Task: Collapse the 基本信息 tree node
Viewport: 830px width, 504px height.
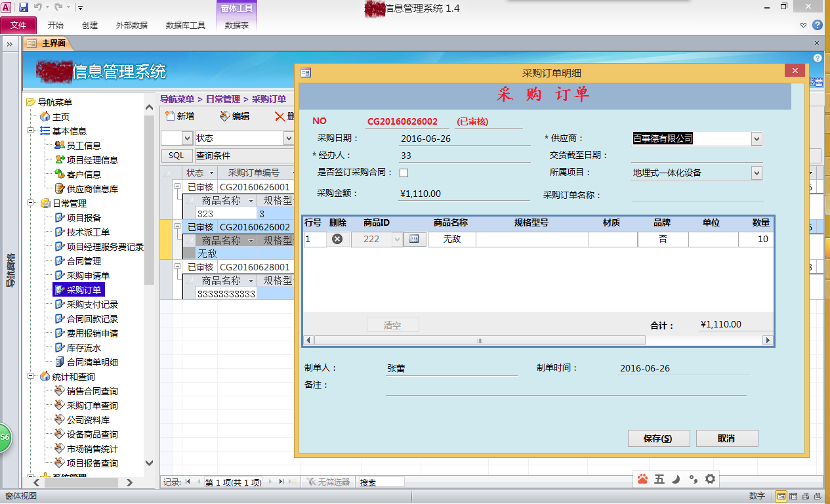Action: 31,131
